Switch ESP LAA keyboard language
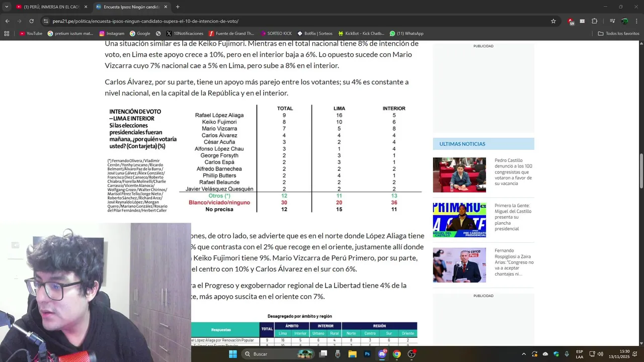Viewport: 644px width, 362px height. [580, 354]
